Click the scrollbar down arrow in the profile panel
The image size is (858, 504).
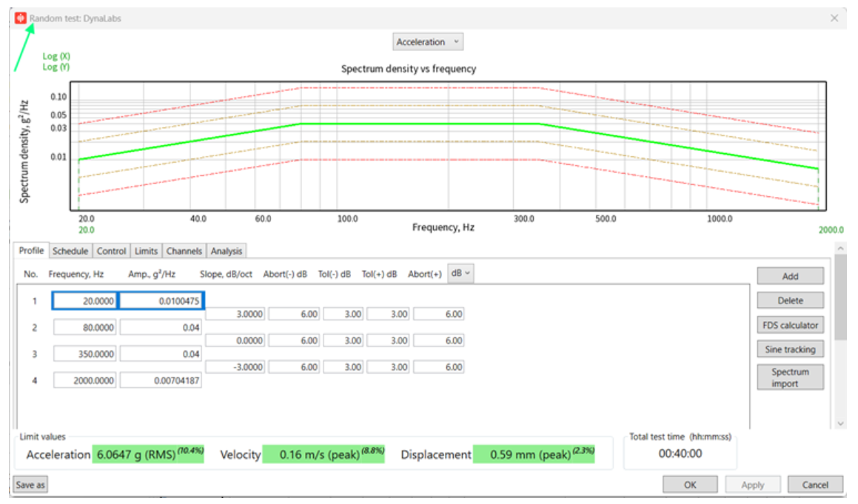[x=840, y=423]
